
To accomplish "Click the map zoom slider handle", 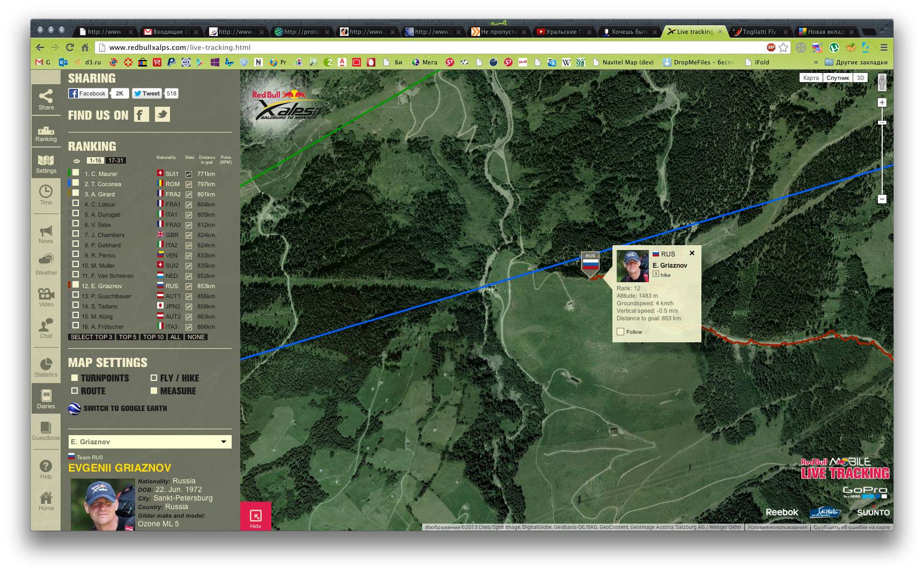I will [882, 123].
